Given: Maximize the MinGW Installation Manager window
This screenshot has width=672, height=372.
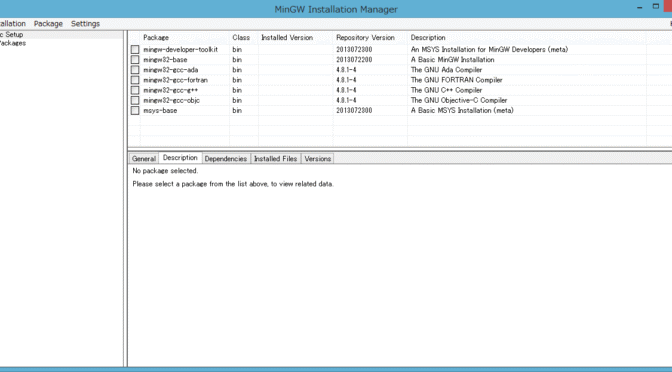Looking at the screenshot, I should [656, 6].
